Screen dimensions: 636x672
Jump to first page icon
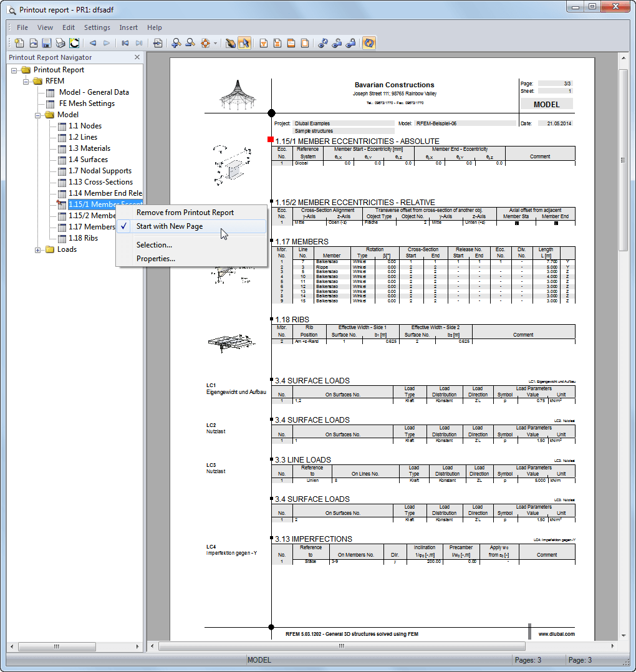pos(125,43)
